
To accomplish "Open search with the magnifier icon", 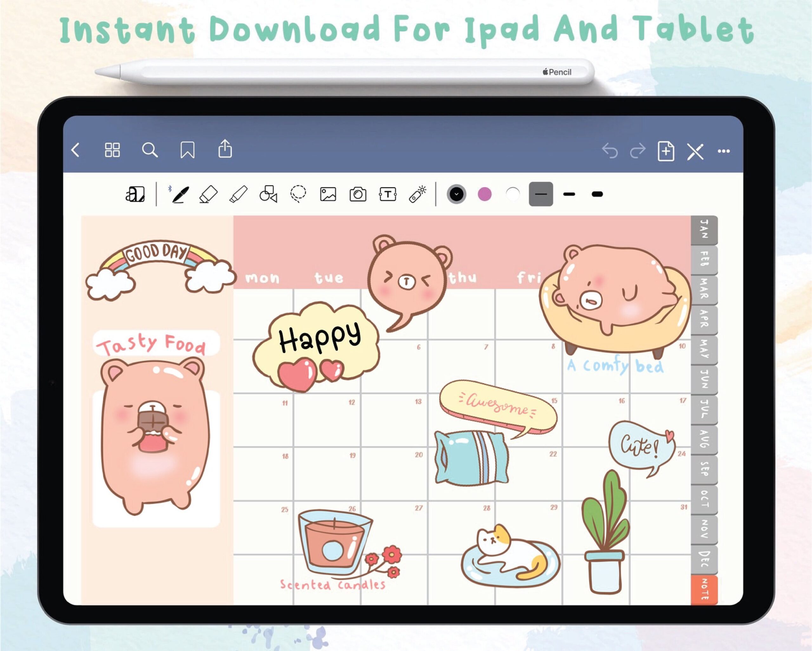I will [x=149, y=150].
